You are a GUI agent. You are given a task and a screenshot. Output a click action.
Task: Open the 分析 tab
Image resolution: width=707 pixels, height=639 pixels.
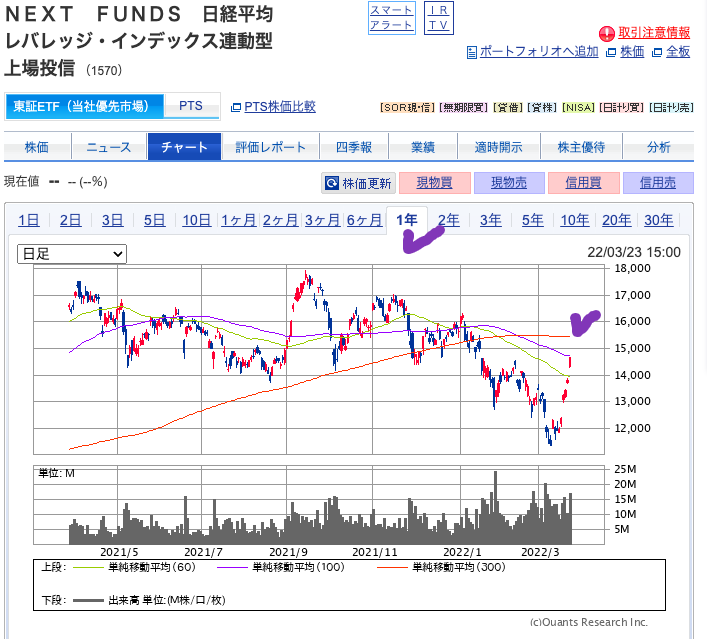[x=658, y=147]
